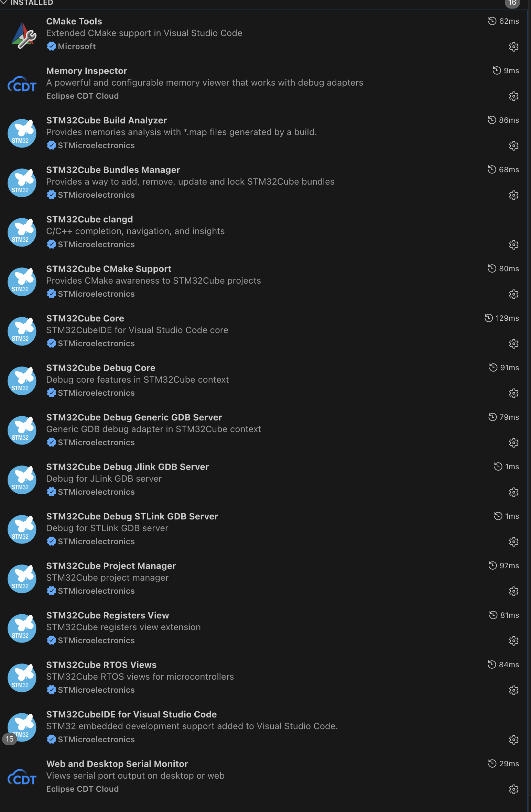Click Eclipse CDT Cloud under Memory Inspector
The width and height of the screenshot is (531, 812).
click(83, 96)
